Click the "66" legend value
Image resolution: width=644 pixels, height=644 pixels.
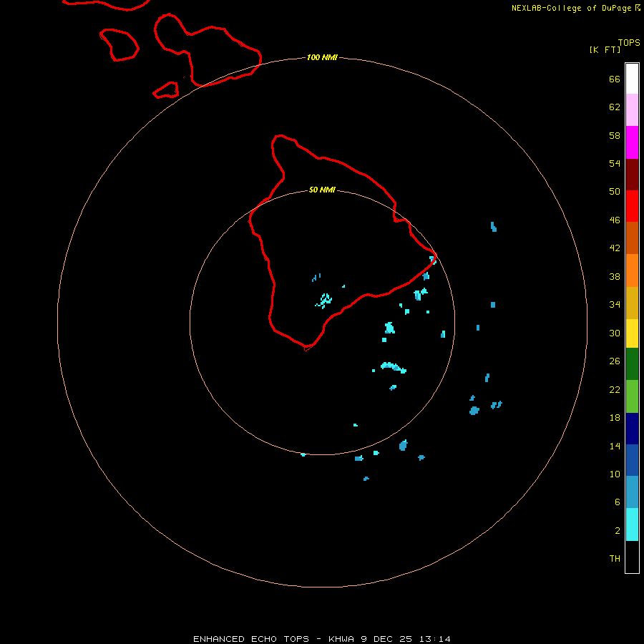tap(615, 79)
